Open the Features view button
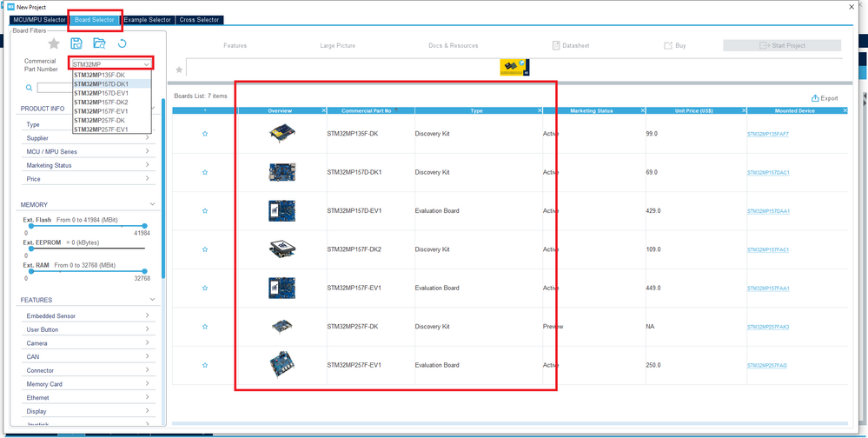 pyautogui.click(x=235, y=45)
